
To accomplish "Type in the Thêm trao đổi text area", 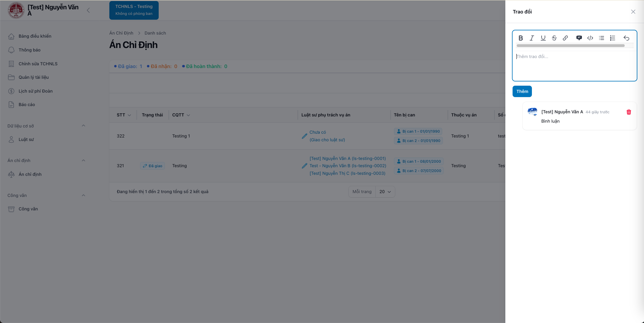I will [574, 66].
